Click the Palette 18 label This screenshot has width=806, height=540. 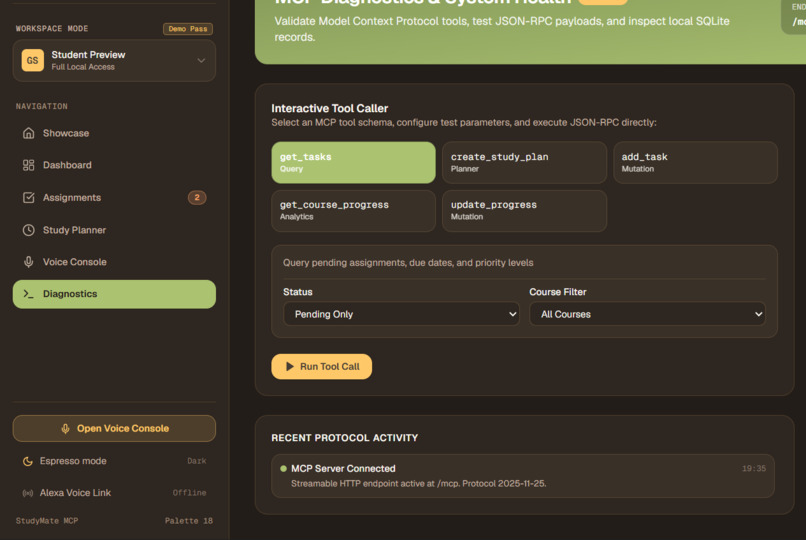[x=189, y=520]
